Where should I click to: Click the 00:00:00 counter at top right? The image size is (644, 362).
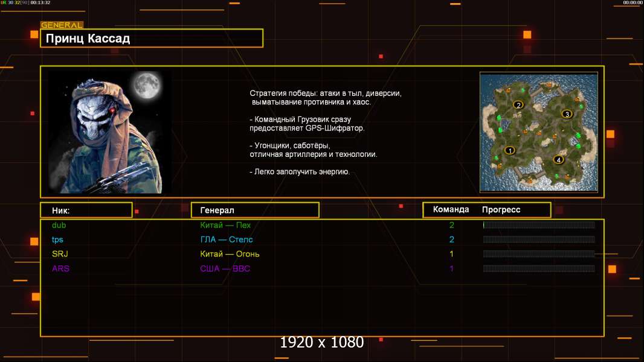633,2
